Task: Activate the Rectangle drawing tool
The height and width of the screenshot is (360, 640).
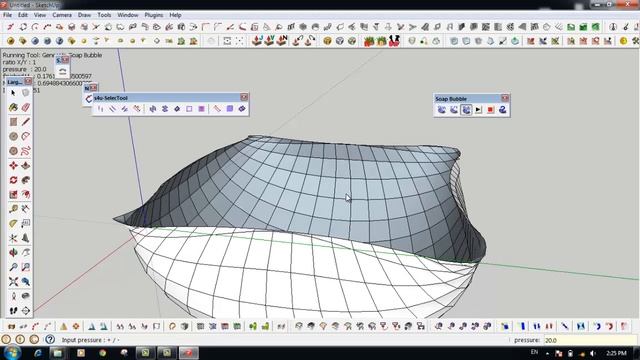Action: 13,122
